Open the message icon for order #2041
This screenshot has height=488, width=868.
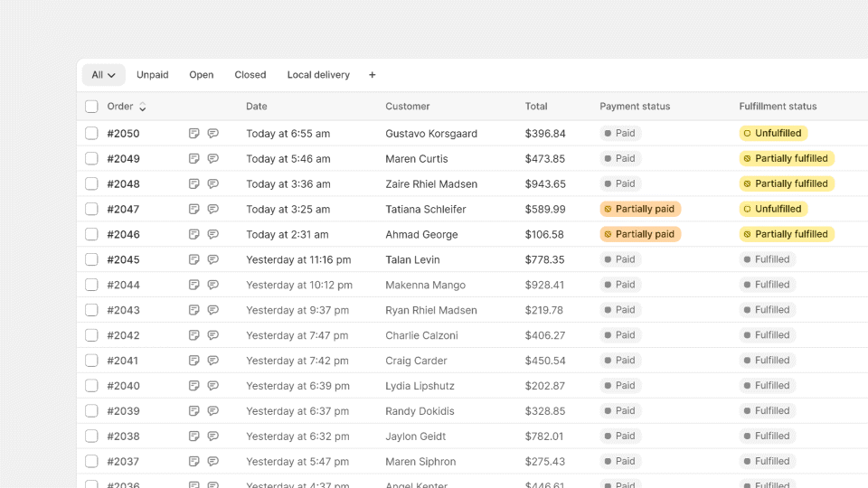point(213,361)
